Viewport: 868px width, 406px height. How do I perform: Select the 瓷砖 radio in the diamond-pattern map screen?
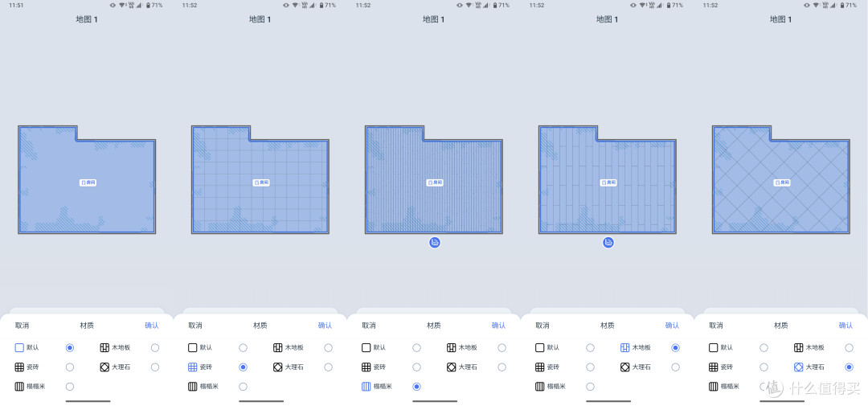tap(764, 367)
